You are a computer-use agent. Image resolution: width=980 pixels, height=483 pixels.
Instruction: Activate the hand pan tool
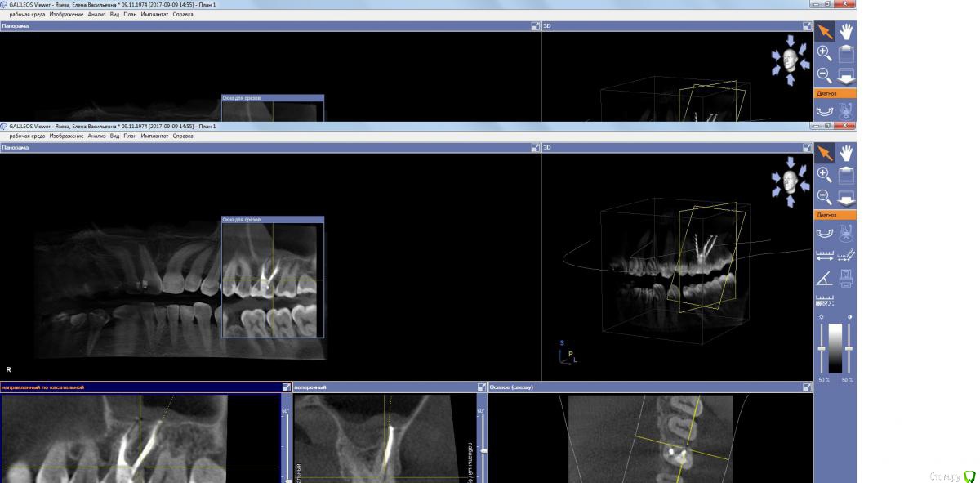coord(846,153)
